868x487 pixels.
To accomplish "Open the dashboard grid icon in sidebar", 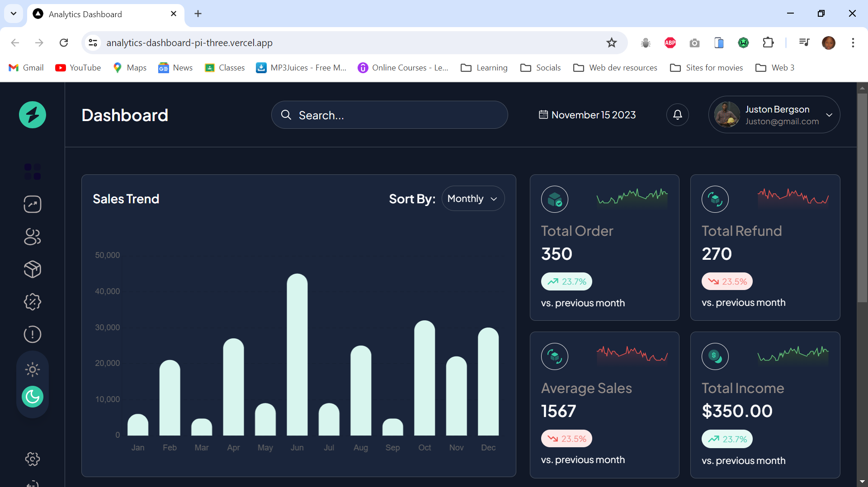I will pos(33,172).
